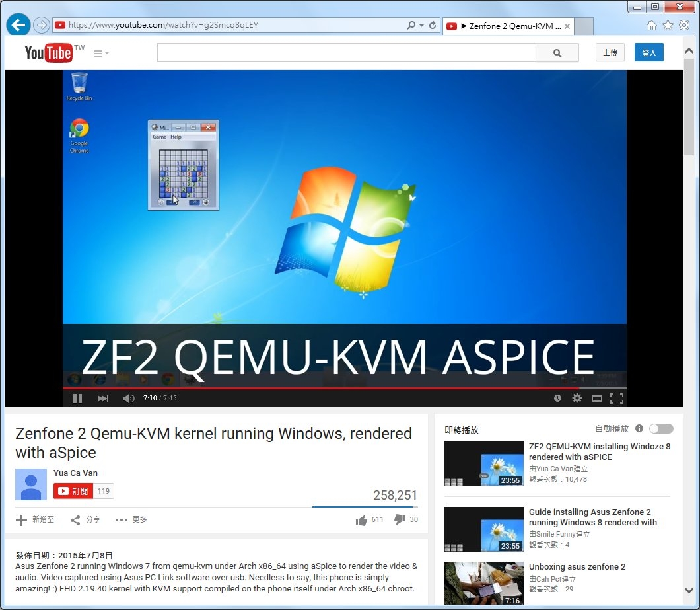700x610 pixels.
Task: Switch to theater mode
Action: point(597,398)
